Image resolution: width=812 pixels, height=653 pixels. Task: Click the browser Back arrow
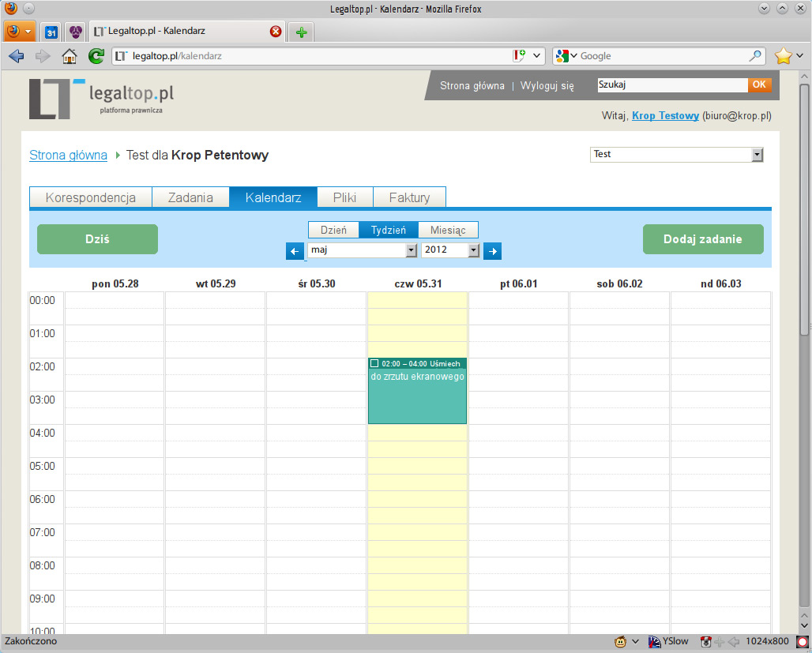[17, 56]
